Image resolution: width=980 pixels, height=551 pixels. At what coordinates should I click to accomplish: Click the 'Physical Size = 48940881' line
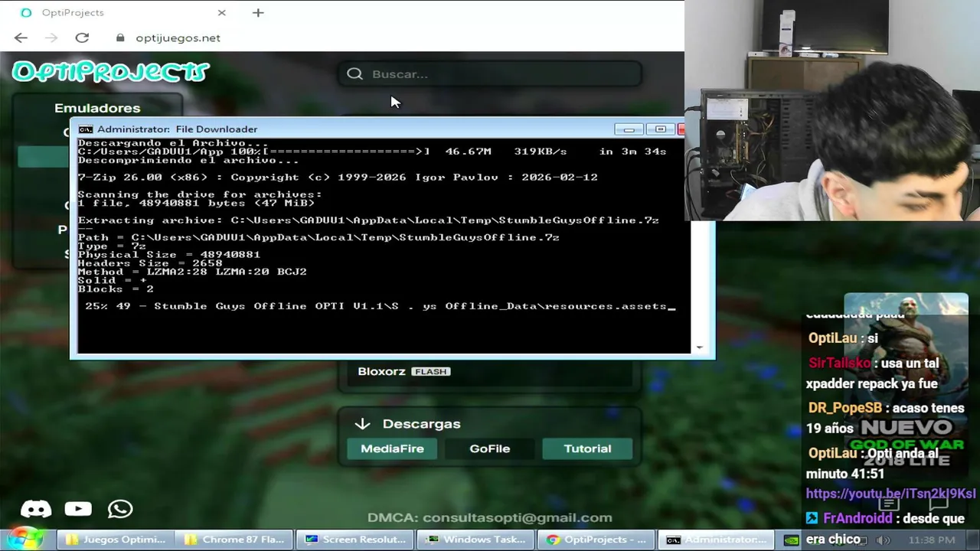(x=169, y=254)
